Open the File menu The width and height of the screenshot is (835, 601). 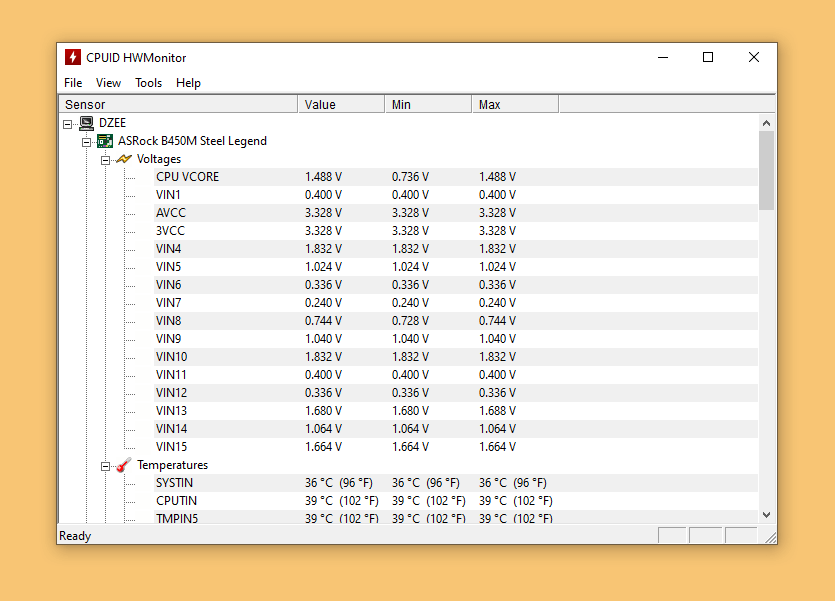point(73,83)
